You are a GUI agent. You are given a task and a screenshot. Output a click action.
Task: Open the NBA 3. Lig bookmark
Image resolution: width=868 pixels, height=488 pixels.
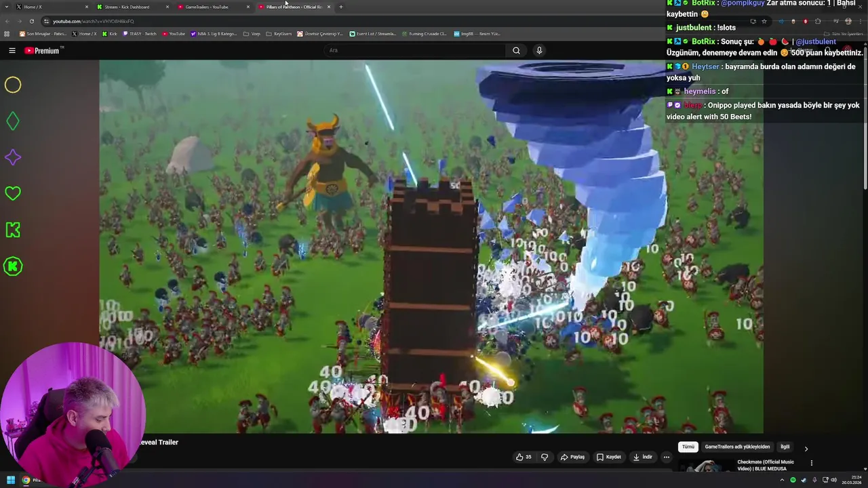(214, 33)
